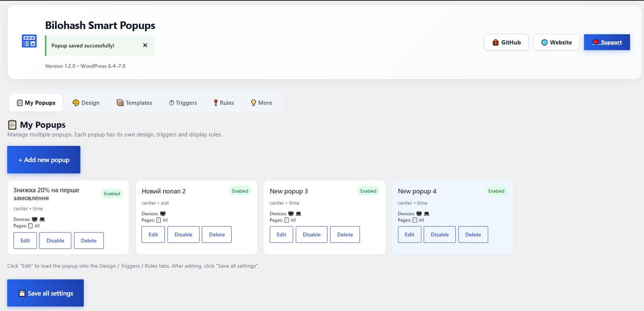Click the pages icon in New popup 3 card
The height and width of the screenshot is (311, 644).
click(x=287, y=220)
